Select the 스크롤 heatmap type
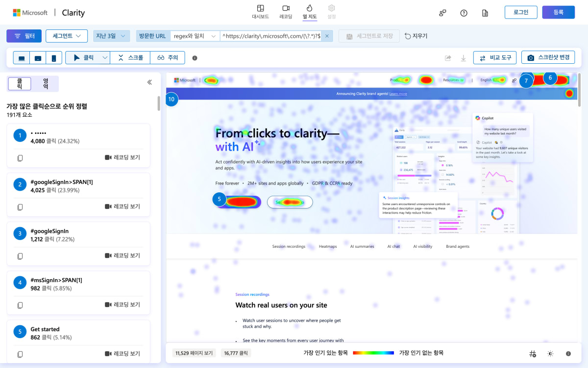 (x=131, y=58)
